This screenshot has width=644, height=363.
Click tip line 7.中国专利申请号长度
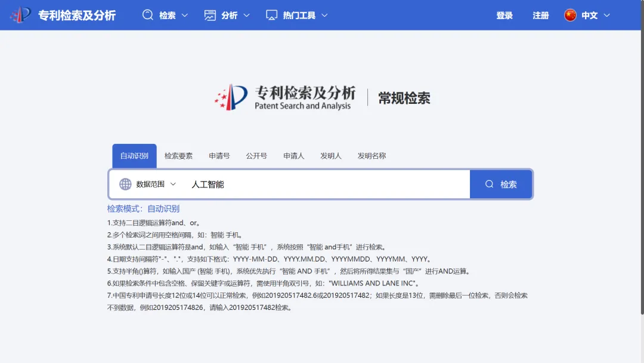pos(317,302)
